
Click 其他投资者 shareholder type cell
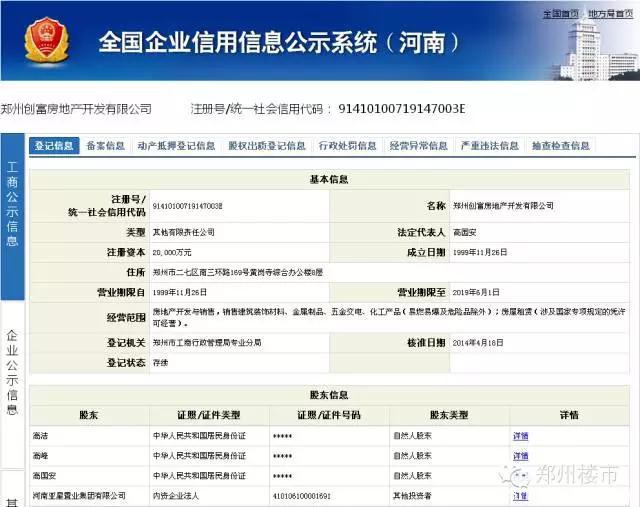(412, 496)
